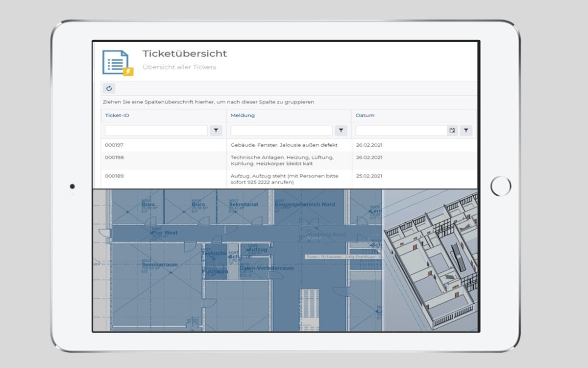Viewport: 588px width, 368px height.
Task: Click the 3D building model view
Action: (430, 260)
